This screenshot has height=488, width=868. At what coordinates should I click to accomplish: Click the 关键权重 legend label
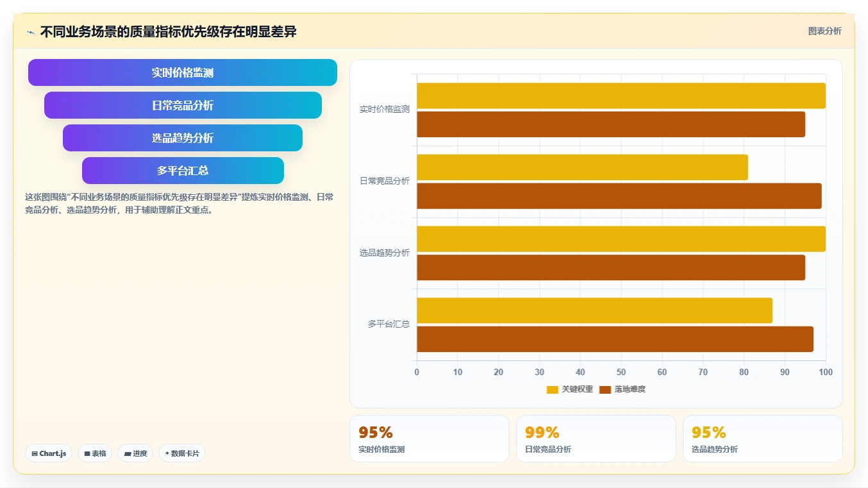point(578,389)
